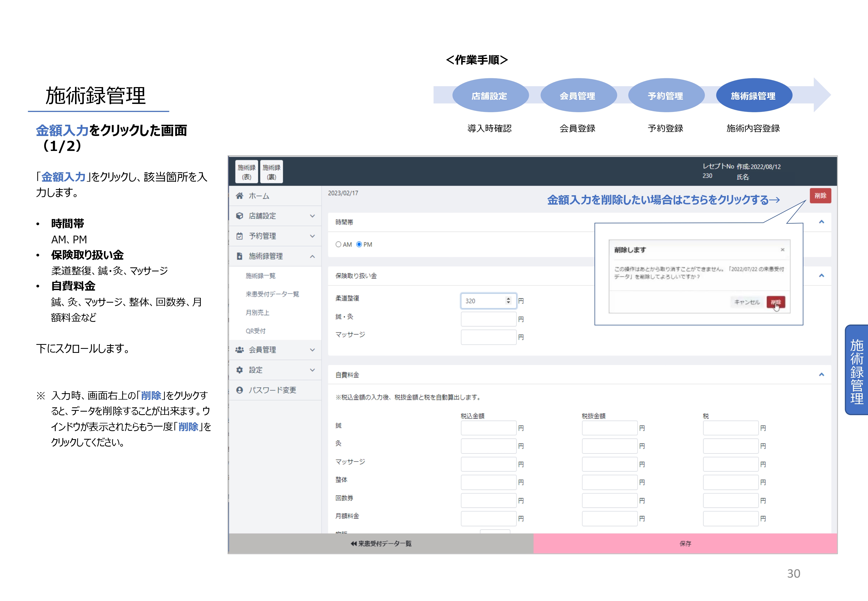Open 施術録一覧 in the sidebar submenu
Screen dimensions: 868x601
coord(260,276)
